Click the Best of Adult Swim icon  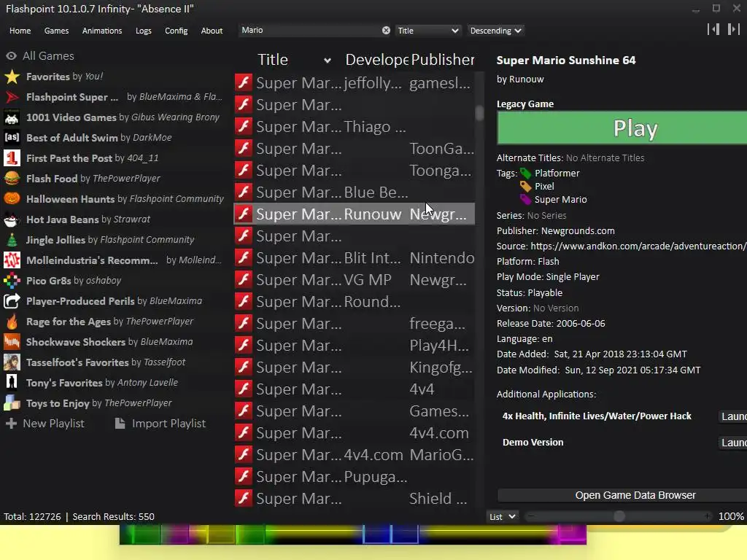(x=12, y=138)
